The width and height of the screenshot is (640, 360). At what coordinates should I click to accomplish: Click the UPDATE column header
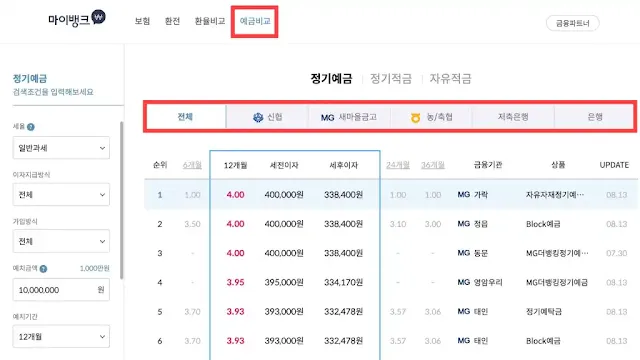click(614, 165)
